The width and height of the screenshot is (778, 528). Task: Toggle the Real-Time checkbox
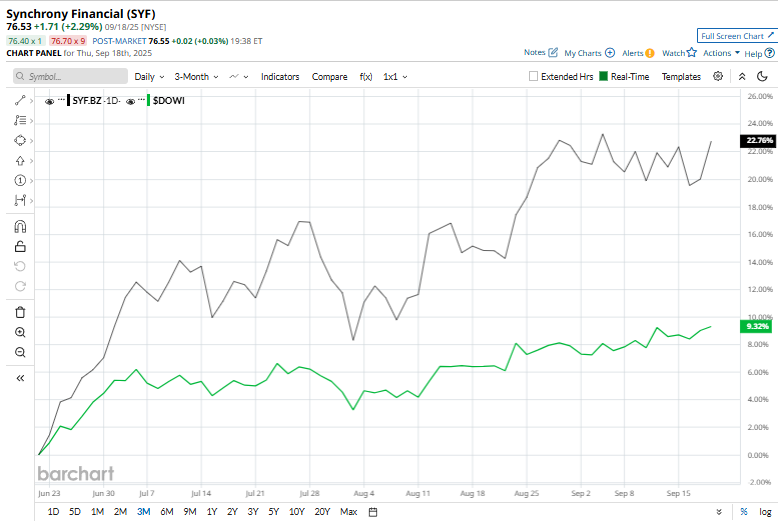point(603,76)
